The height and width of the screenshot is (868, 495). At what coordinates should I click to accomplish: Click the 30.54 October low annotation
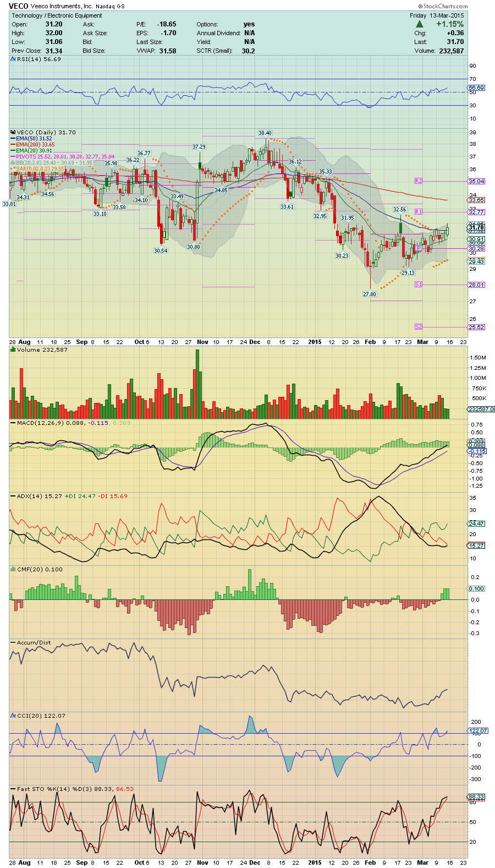click(x=161, y=251)
